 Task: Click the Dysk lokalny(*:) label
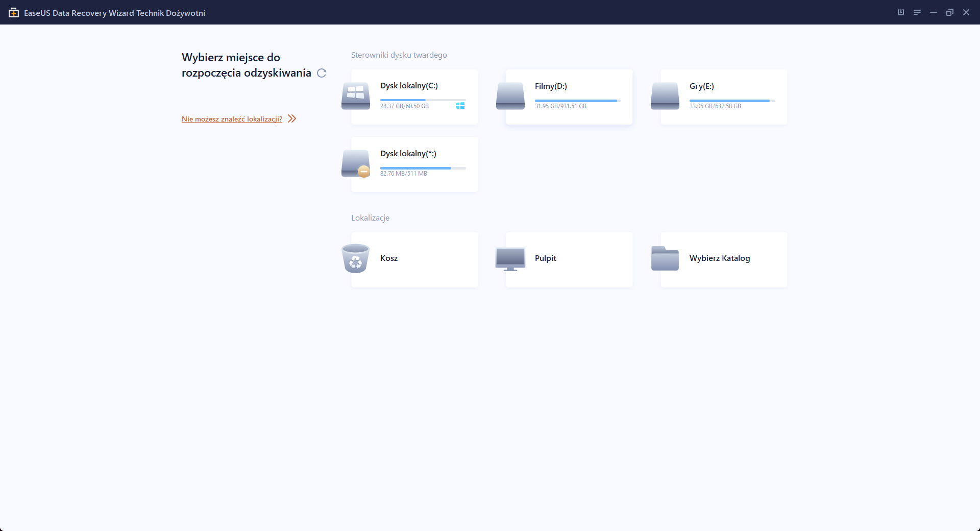click(x=408, y=154)
